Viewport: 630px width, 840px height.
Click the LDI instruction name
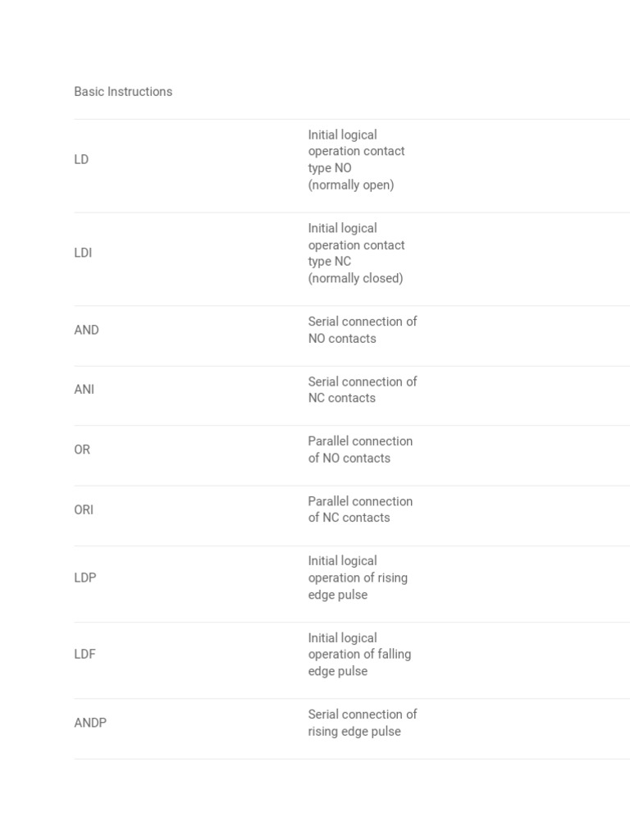click(x=83, y=253)
